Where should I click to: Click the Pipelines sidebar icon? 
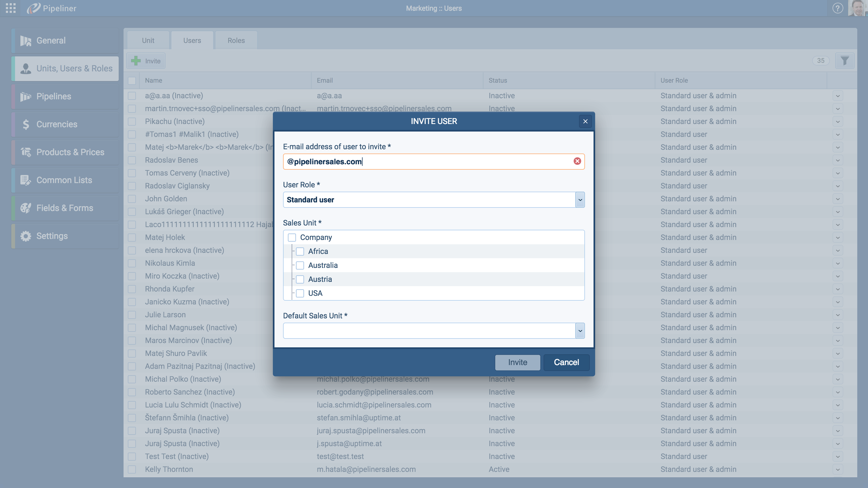pos(26,96)
